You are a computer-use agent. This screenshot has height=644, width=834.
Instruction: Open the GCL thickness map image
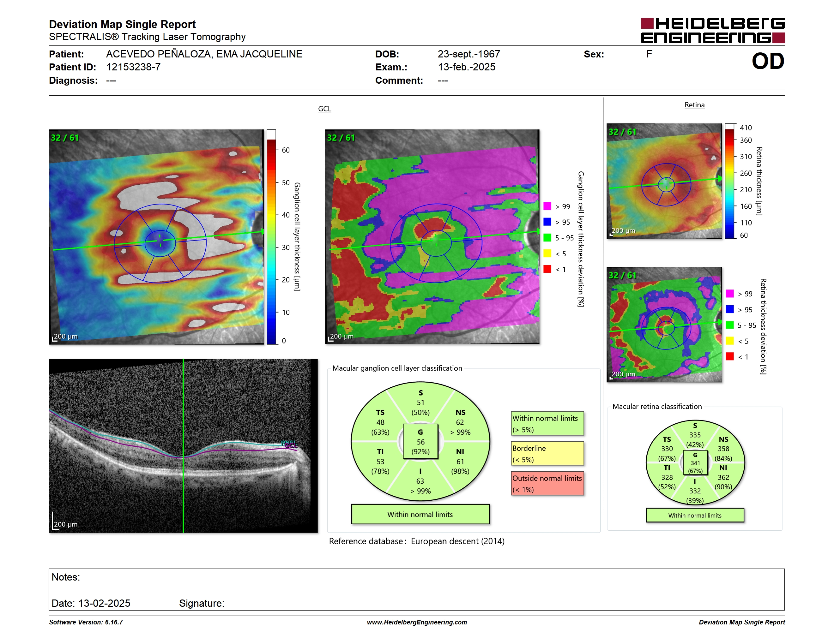click(x=156, y=237)
